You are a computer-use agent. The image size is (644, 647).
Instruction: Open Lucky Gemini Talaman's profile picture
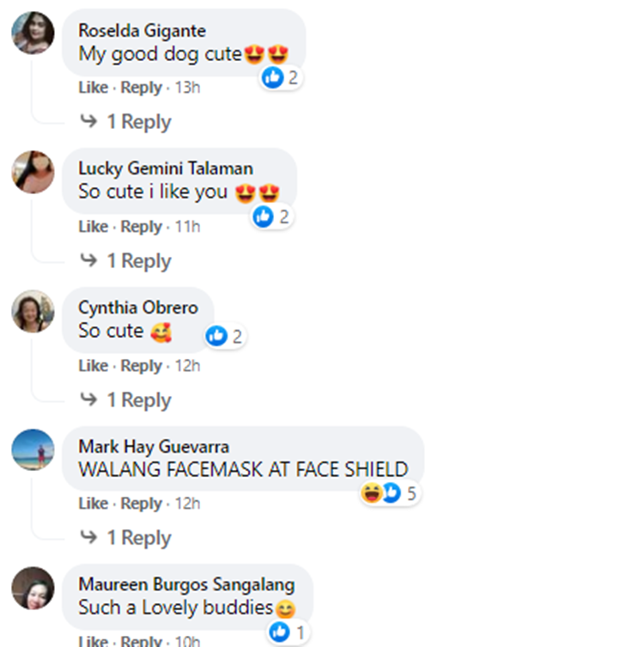pyautogui.click(x=33, y=172)
